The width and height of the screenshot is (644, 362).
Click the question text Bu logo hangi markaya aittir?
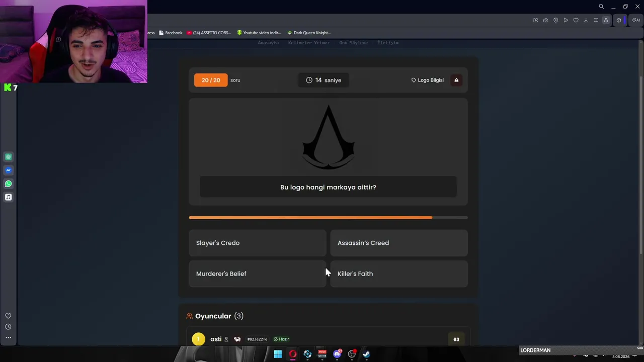point(328,187)
